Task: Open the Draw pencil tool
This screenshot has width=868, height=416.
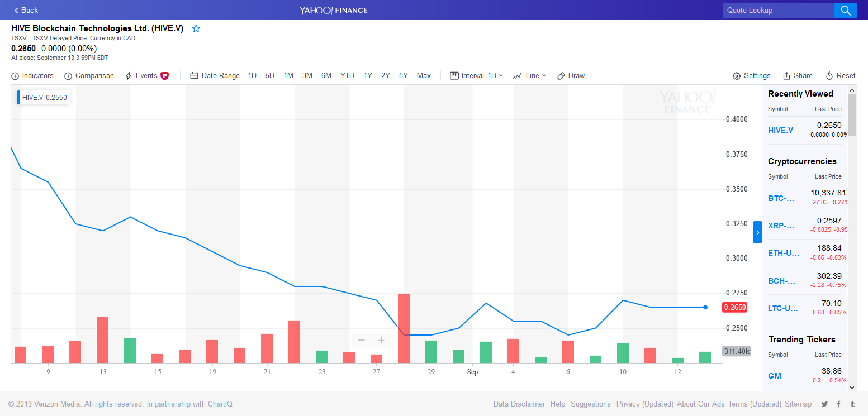Action: click(571, 76)
